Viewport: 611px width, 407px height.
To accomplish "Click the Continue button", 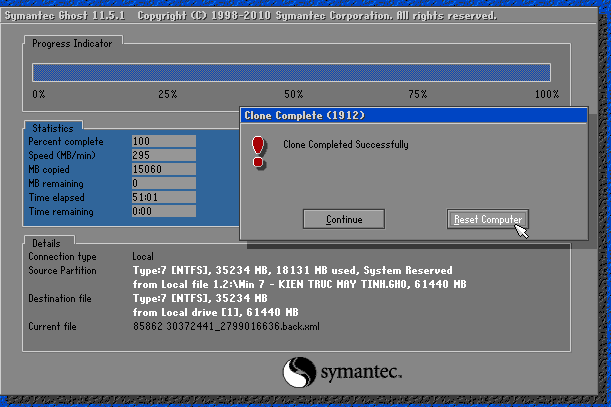I will pos(344,219).
